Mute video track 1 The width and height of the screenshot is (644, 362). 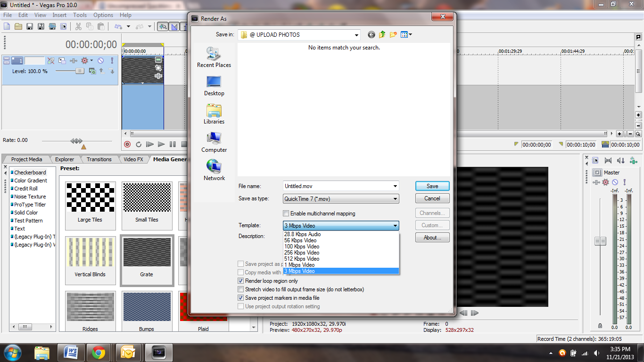(x=100, y=61)
